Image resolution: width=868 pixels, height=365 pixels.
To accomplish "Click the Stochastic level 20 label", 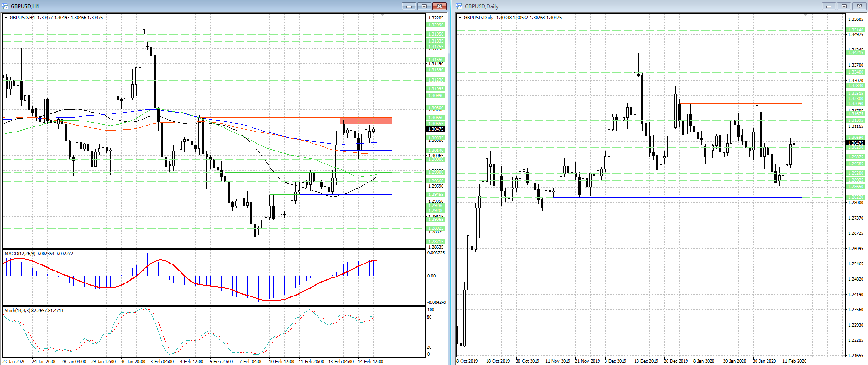I will click(429, 347).
